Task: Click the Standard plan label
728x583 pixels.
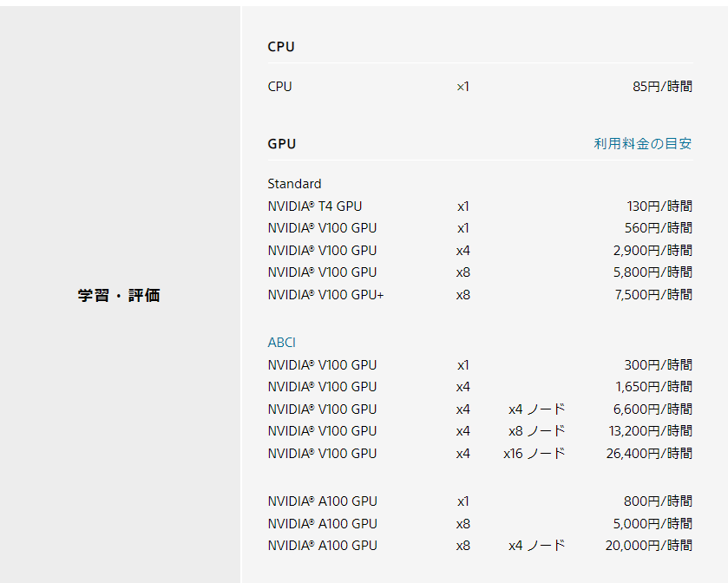Action: point(293,184)
